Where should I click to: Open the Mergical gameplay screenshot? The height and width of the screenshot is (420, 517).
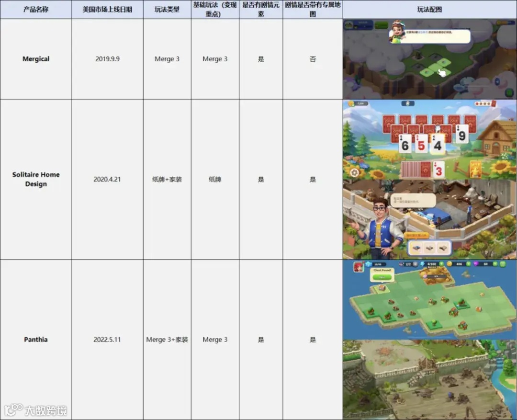pyautogui.click(x=429, y=59)
